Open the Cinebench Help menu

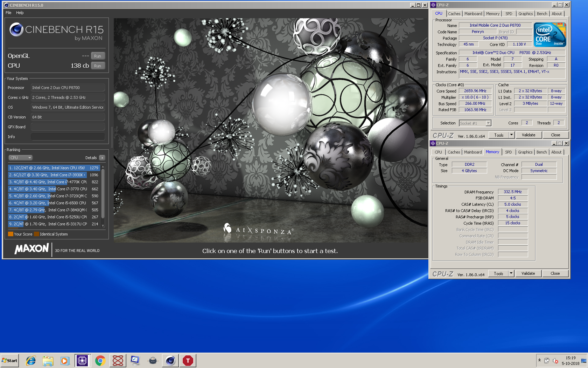point(20,13)
